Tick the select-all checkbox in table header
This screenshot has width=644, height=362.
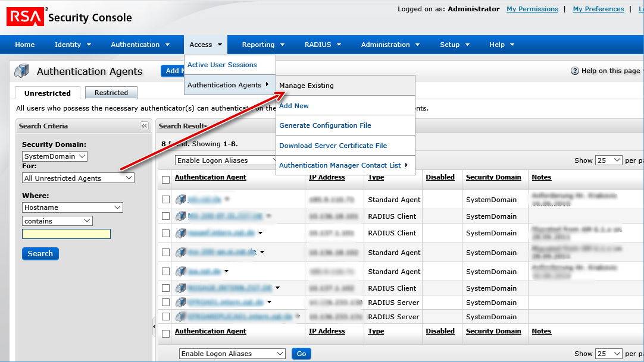coord(165,180)
